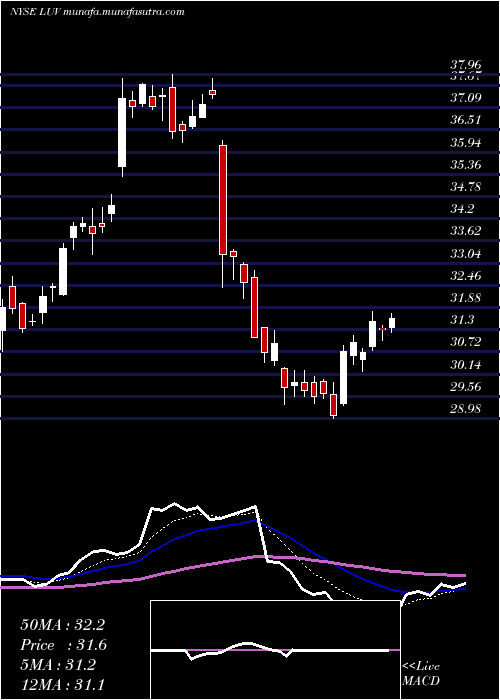Screen dimensions: 500x700
Task: Click the <<Live MACD label
Action: click(x=421, y=674)
